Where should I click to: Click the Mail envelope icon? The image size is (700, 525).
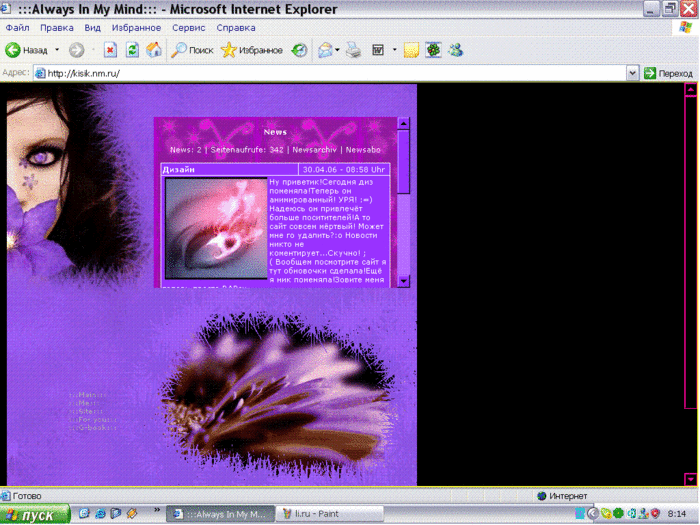click(325, 50)
